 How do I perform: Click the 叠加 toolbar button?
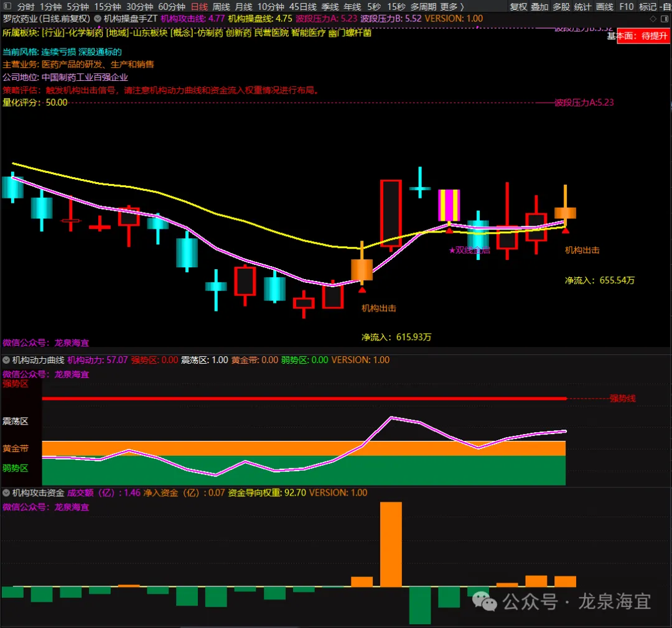pyautogui.click(x=539, y=7)
